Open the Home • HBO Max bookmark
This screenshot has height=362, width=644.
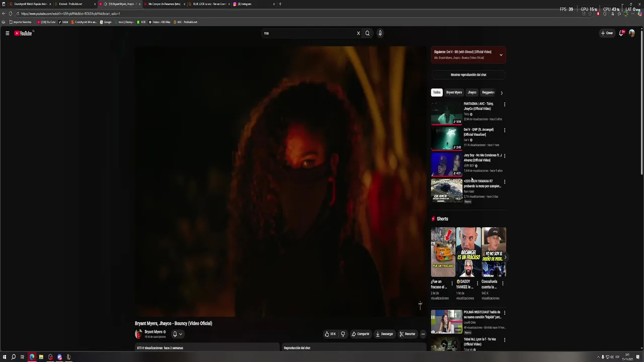coord(159,22)
